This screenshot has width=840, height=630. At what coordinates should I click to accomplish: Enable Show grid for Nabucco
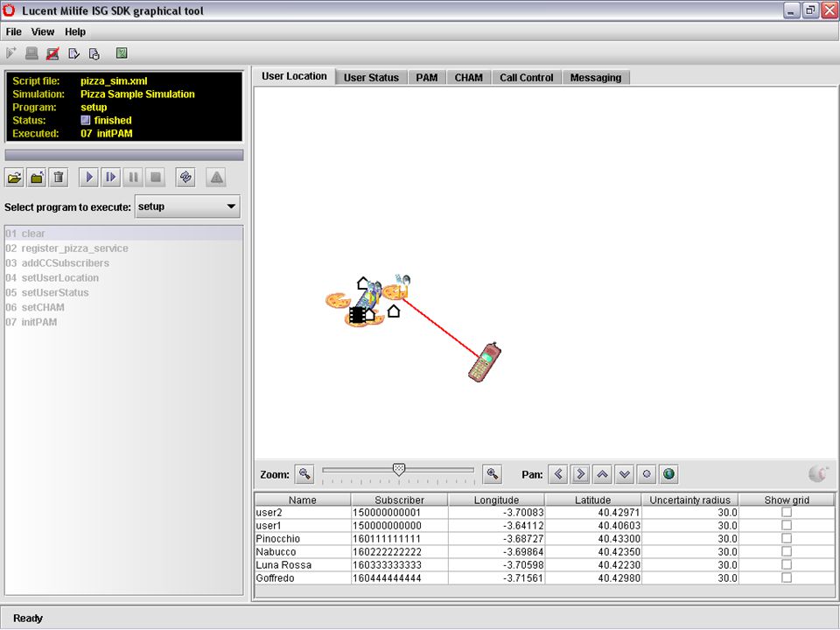(x=787, y=551)
